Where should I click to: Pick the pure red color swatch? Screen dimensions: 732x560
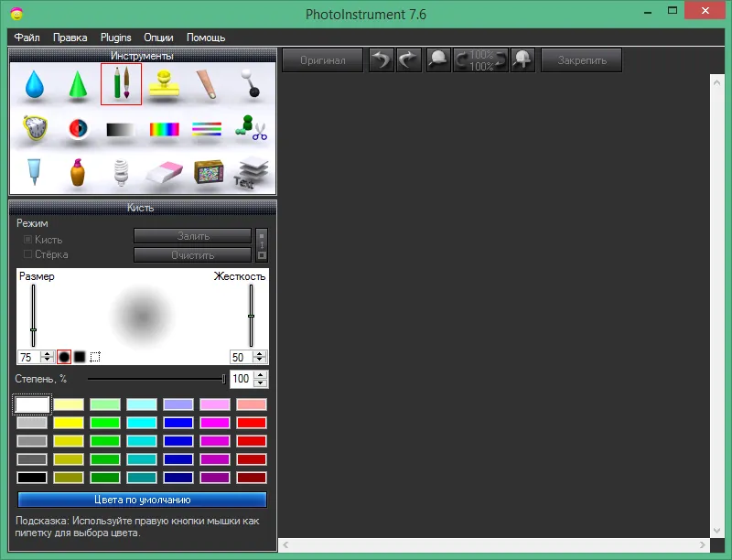[252, 423]
